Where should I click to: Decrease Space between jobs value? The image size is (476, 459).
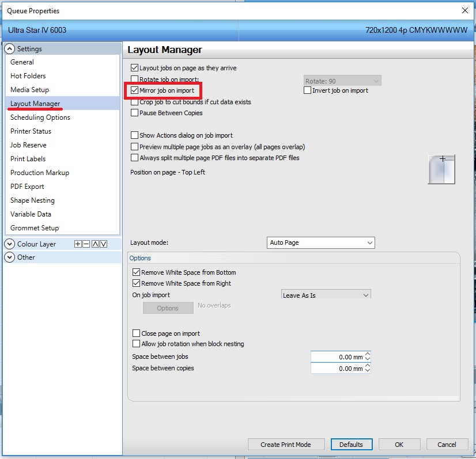[368, 359]
